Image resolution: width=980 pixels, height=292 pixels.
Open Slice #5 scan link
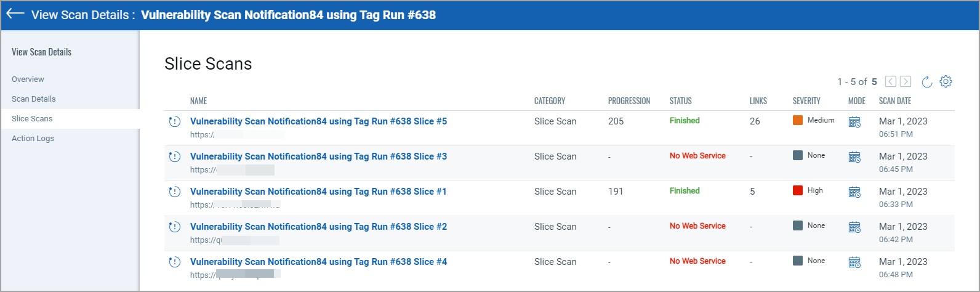318,121
